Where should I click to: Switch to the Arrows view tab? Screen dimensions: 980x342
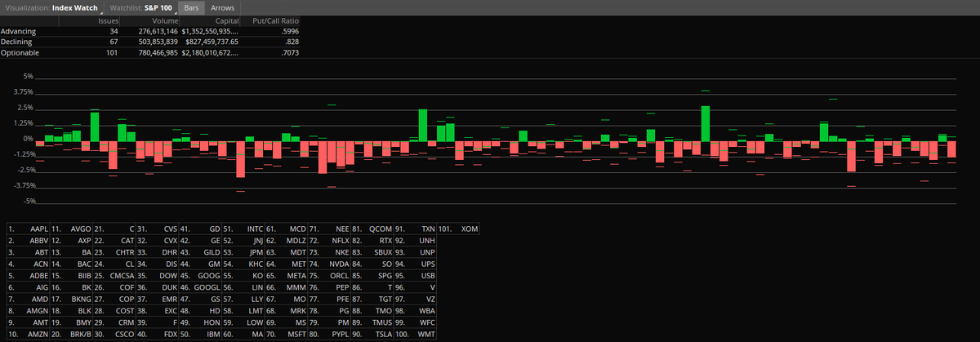[223, 7]
